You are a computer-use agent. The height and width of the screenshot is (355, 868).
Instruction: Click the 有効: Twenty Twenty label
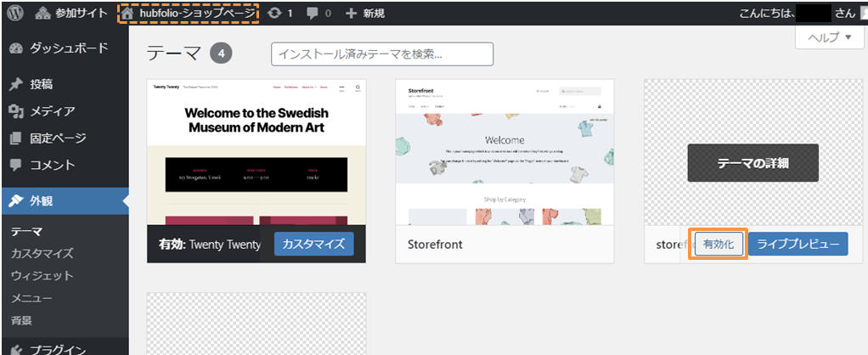coord(209,245)
